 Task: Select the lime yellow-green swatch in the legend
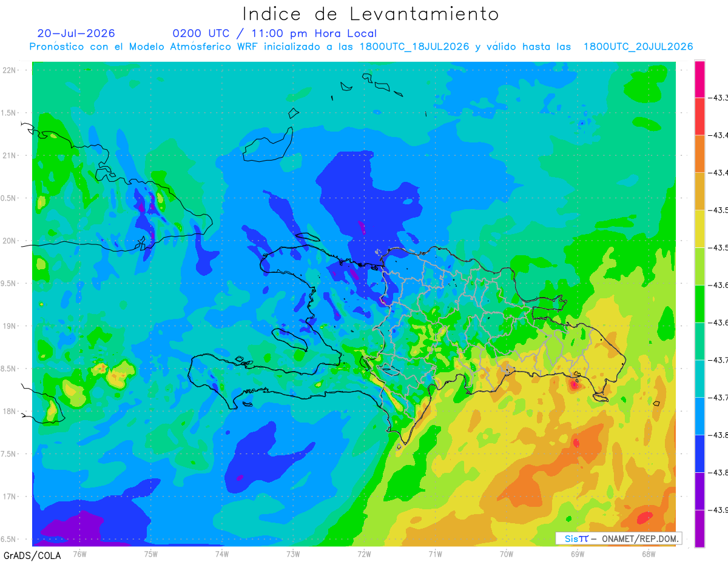point(699,266)
